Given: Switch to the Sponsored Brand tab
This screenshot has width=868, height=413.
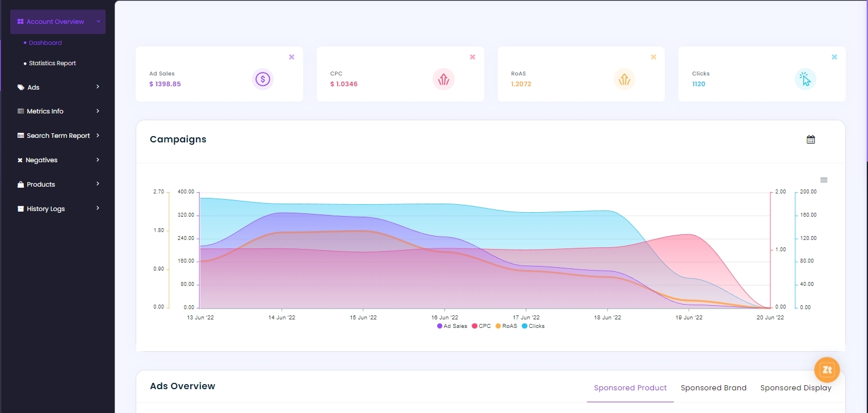Looking at the screenshot, I should 714,387.
